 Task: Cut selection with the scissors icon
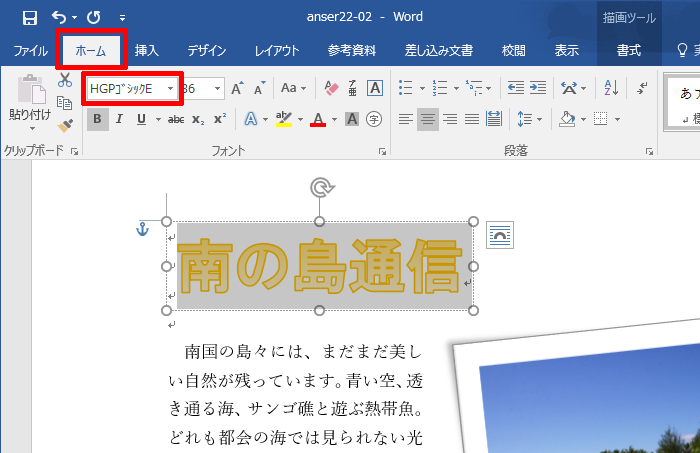coord(65,80)
